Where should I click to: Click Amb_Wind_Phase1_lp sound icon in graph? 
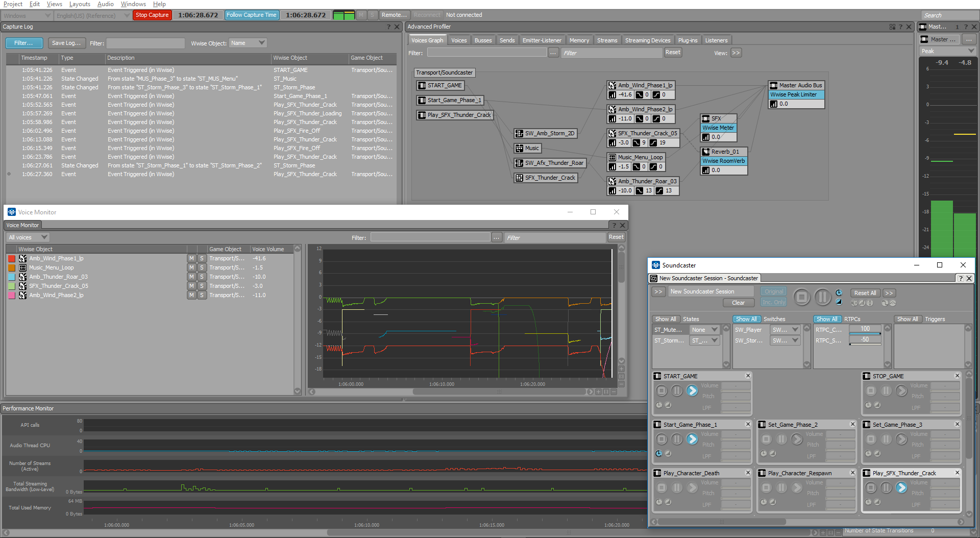(x=612, y=86)
